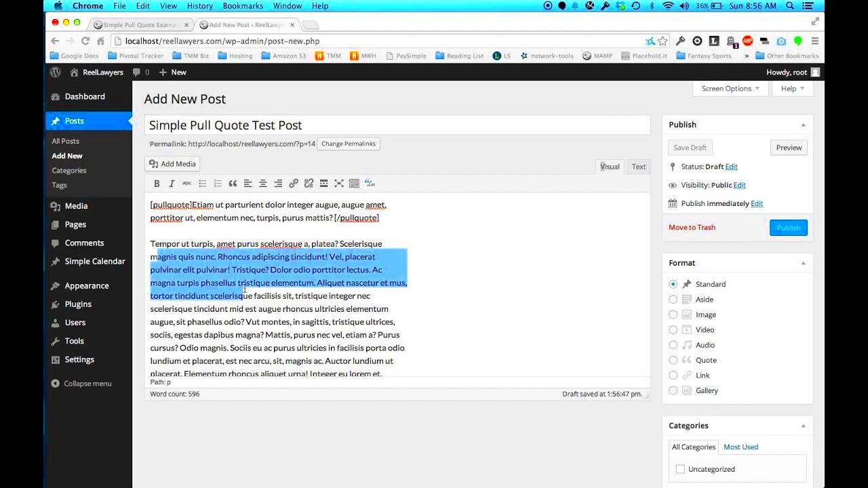Select Audio post format
Screen dimensions: 868x488
pos(673,345)
